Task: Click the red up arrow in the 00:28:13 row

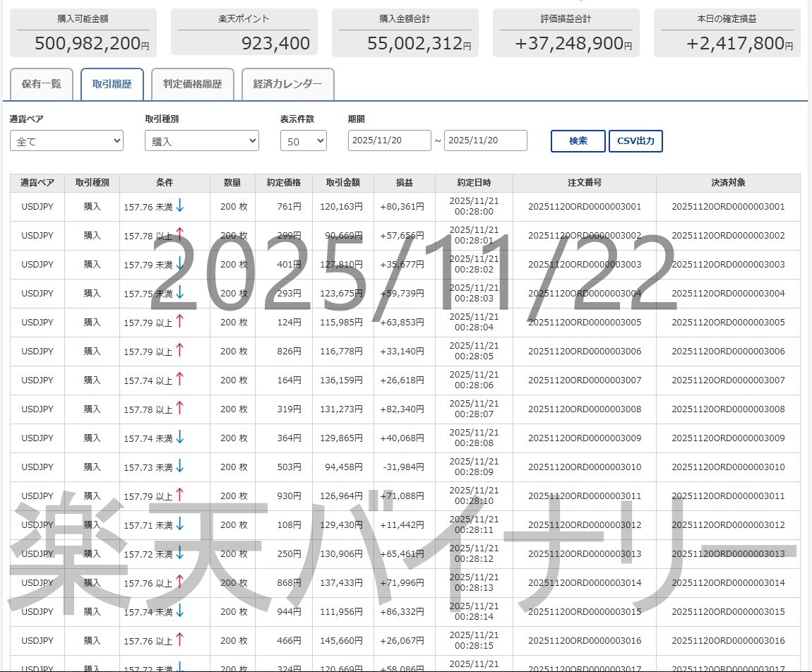Action: 179,582
